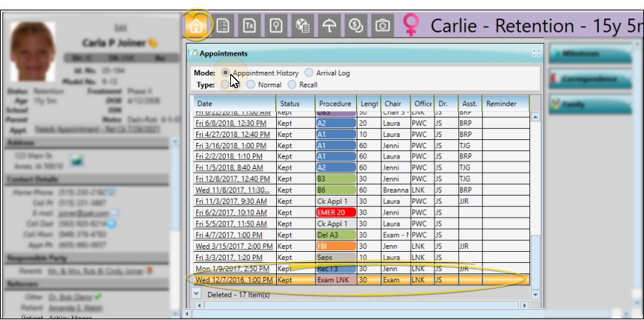Click the Seps procedure cell

coord(336,258)
